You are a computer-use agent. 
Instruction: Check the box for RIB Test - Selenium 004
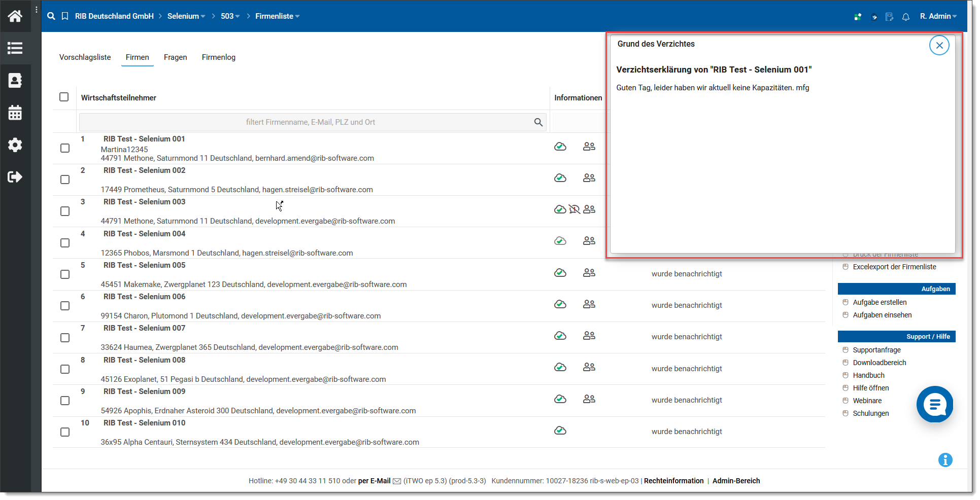tap(65, 243)
